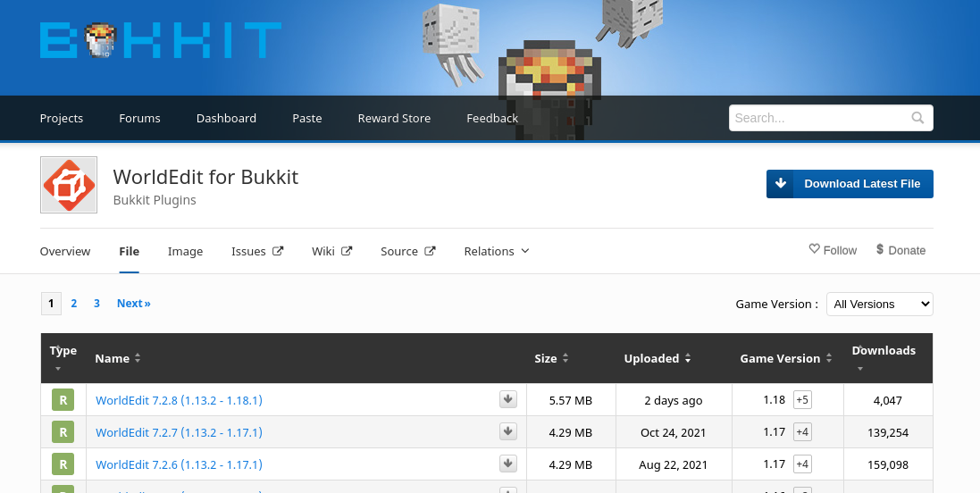Switch to the Overview tab
Image resolution: width=980 pixels, height=493 pixels.
tap(65, 251)
